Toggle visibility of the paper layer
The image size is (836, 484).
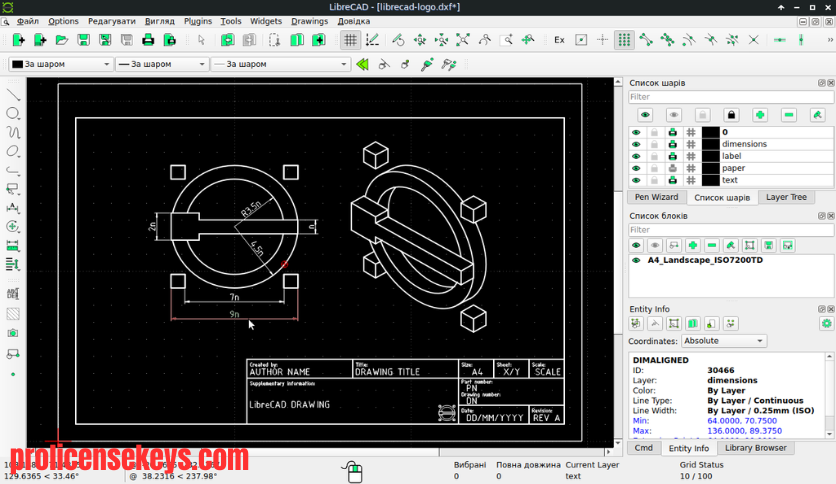point(636,168)
